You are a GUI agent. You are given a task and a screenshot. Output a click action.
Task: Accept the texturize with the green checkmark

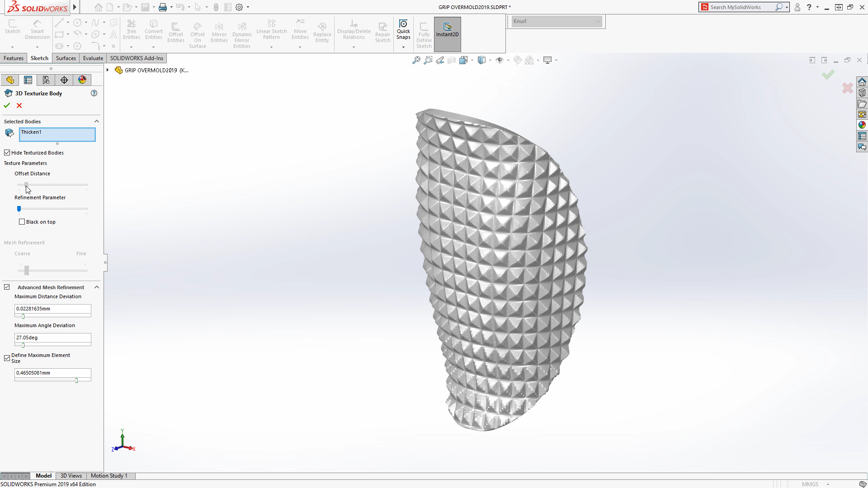6,105
